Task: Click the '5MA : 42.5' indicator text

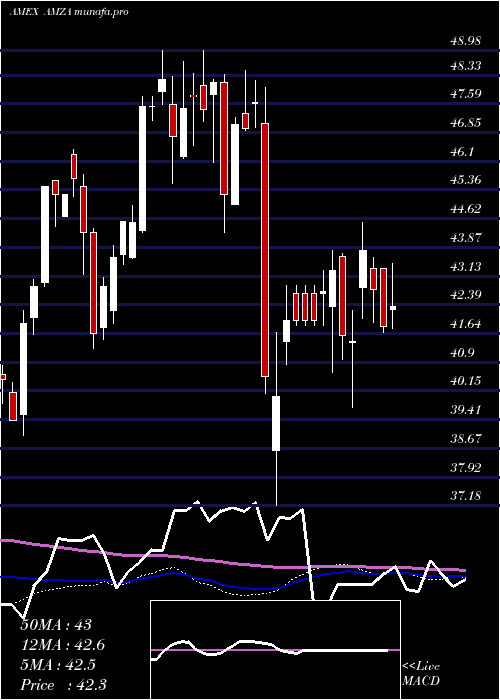Action: (x=59, y=665)
